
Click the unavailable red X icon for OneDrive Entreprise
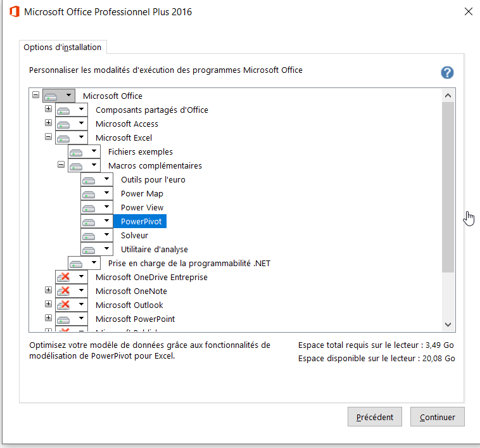pos(64,277)
